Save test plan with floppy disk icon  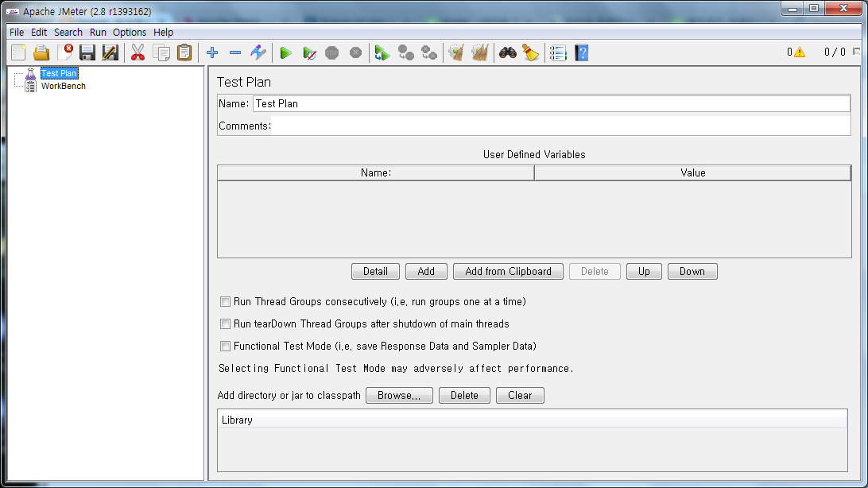coord(87,52)
